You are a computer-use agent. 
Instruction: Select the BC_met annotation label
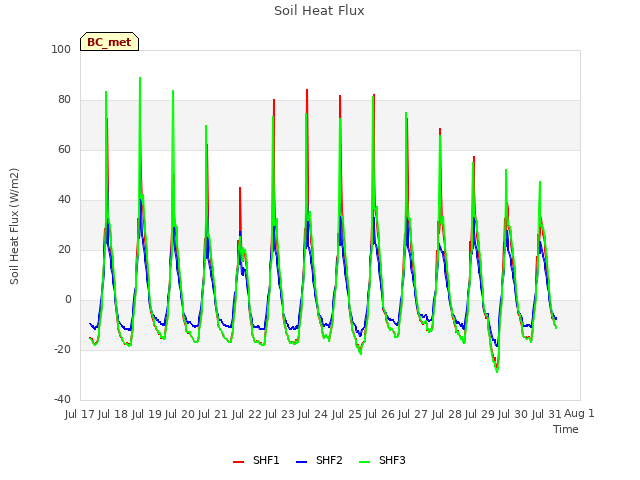(x=109, y=42)
